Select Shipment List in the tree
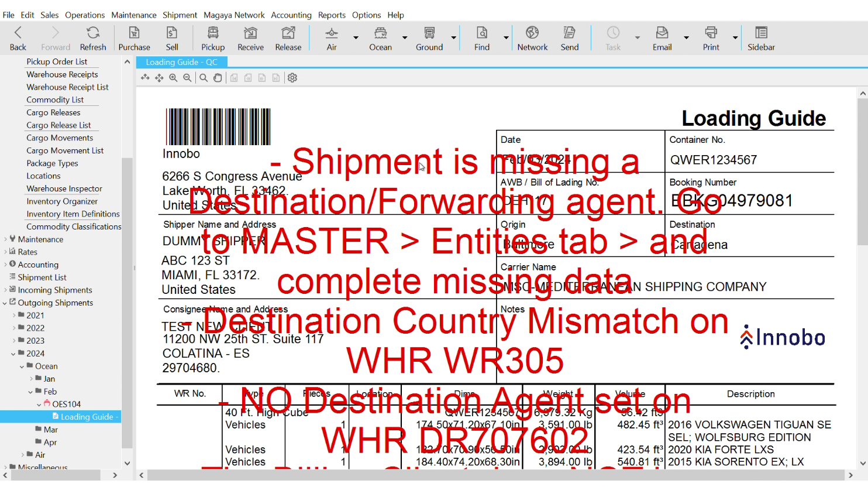 [x=42, y=277]
